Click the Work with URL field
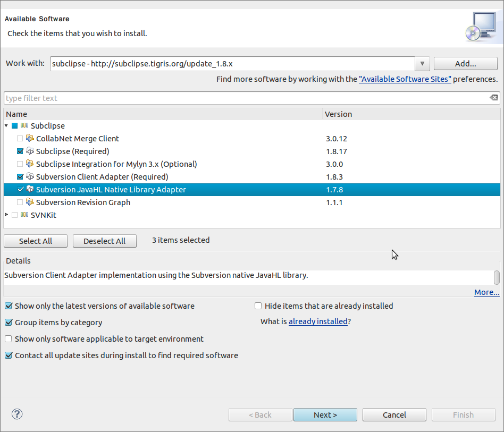Screen dimensions: 504x432 click(232, 64)
